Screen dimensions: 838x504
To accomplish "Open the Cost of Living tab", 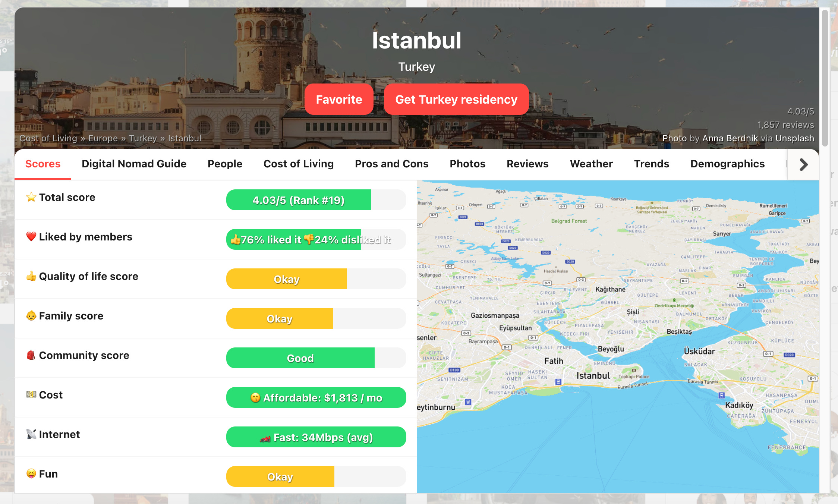I will 298,164.
